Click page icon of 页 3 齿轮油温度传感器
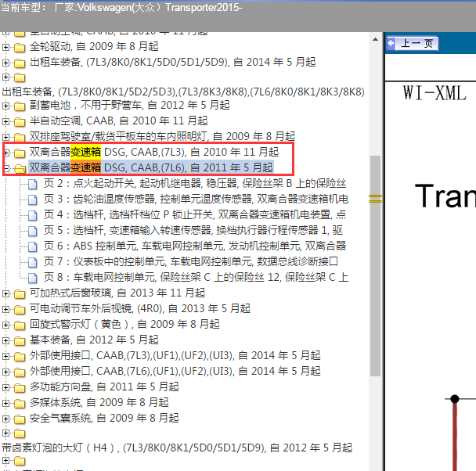476x471 pixels. pos(32,200)
